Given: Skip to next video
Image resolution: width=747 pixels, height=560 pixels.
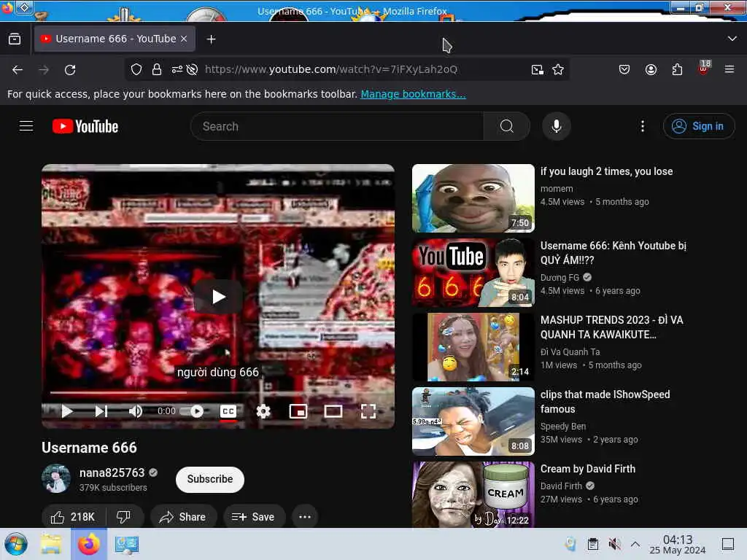Looking at the screenshot, I should point(101,411).
